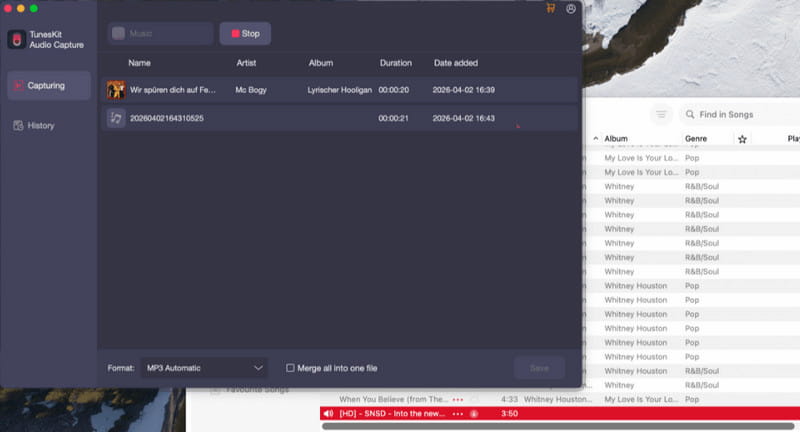Click the Name column header

[139, 63]
